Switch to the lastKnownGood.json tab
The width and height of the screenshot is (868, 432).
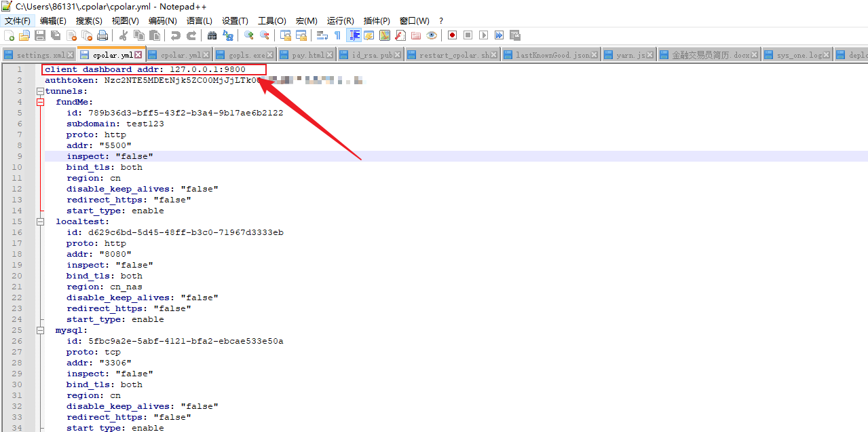(x=551, y=55)
